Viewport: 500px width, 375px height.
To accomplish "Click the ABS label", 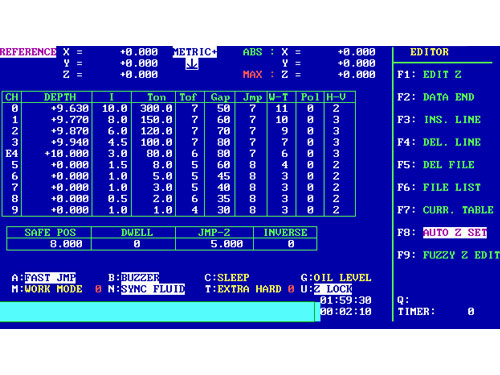I will point(253,52).
